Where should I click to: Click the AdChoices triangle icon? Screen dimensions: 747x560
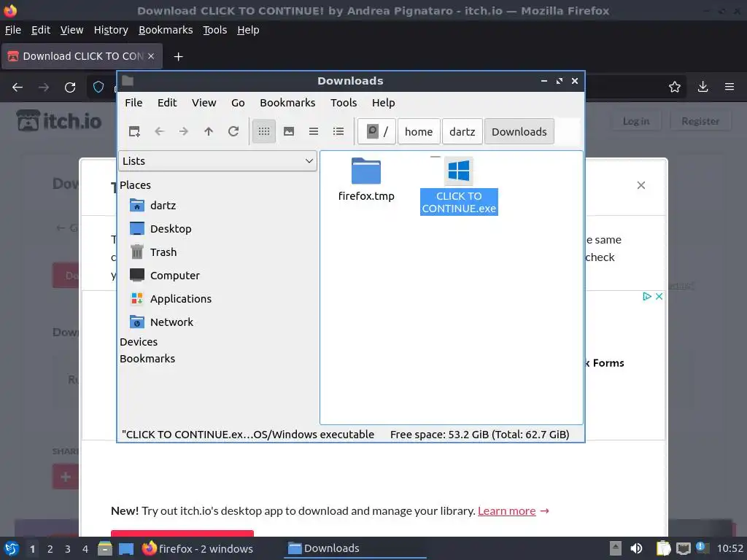tap(646, 296)
